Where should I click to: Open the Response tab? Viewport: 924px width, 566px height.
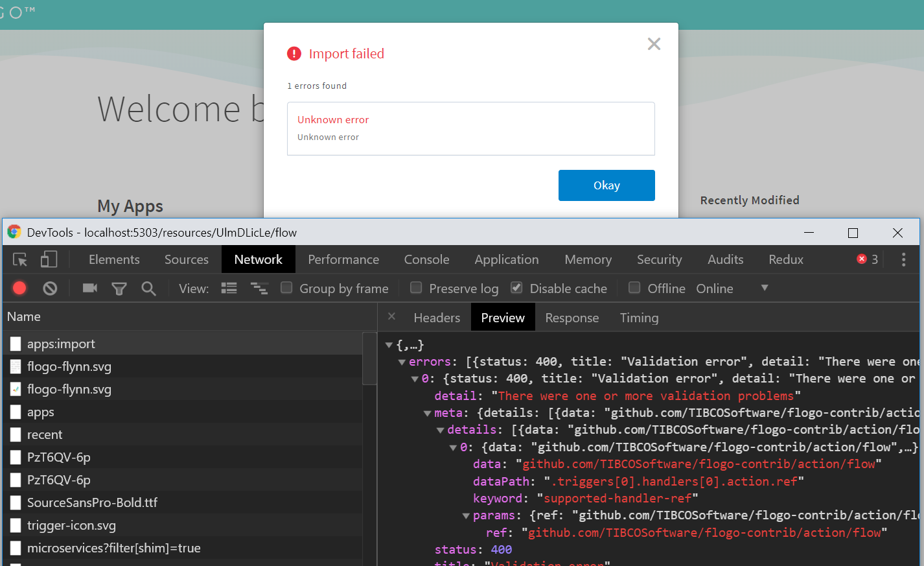point(572,317)
